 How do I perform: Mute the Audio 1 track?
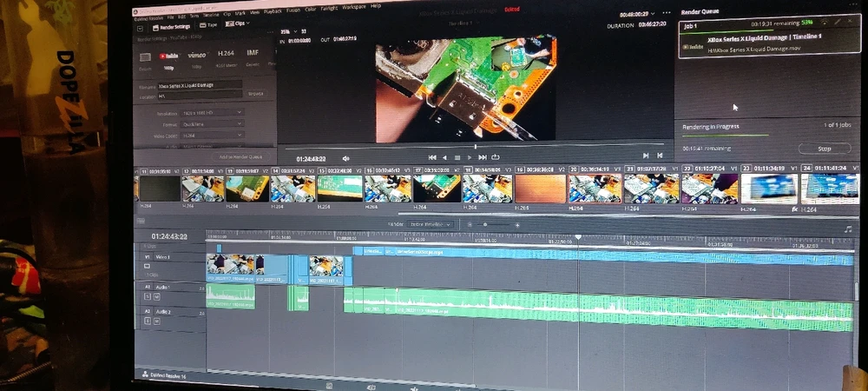point(156,297)
